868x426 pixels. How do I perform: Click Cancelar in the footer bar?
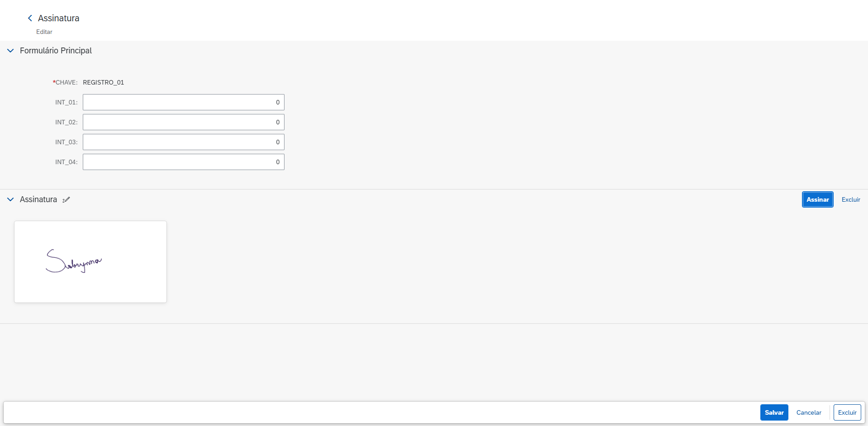(x=809, y=412)
